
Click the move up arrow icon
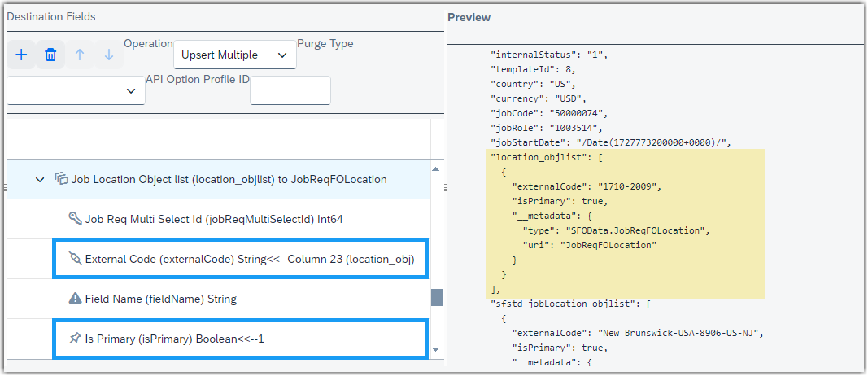pyautogui.click(x=80, y=55)
